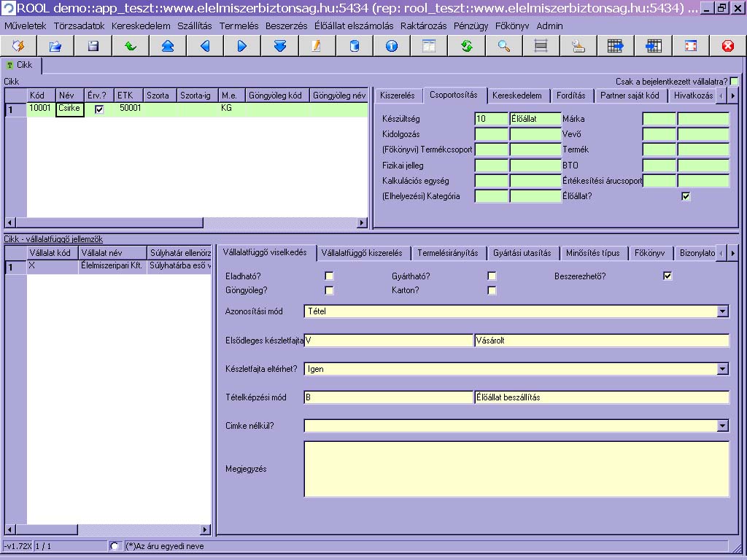Click the magnifier search toolbar icon
The height and width of the screenshot is (560, 747).
tap(503, 46)
